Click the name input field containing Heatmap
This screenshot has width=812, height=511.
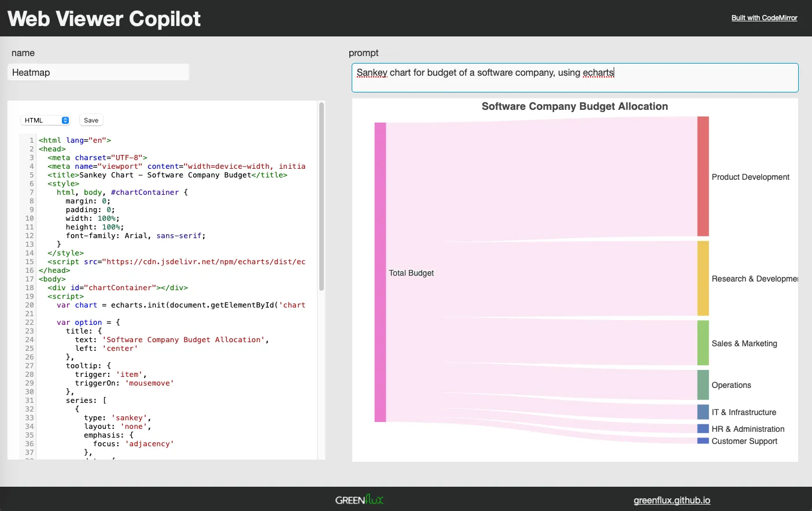click(98, 72)
